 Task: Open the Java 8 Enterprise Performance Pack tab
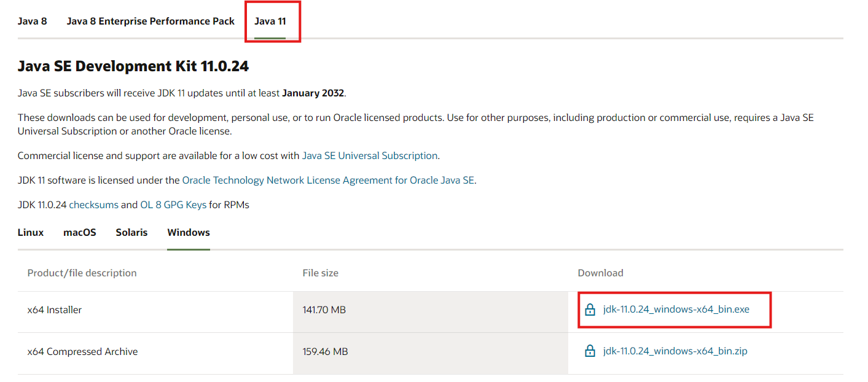[x=151, y=21]
